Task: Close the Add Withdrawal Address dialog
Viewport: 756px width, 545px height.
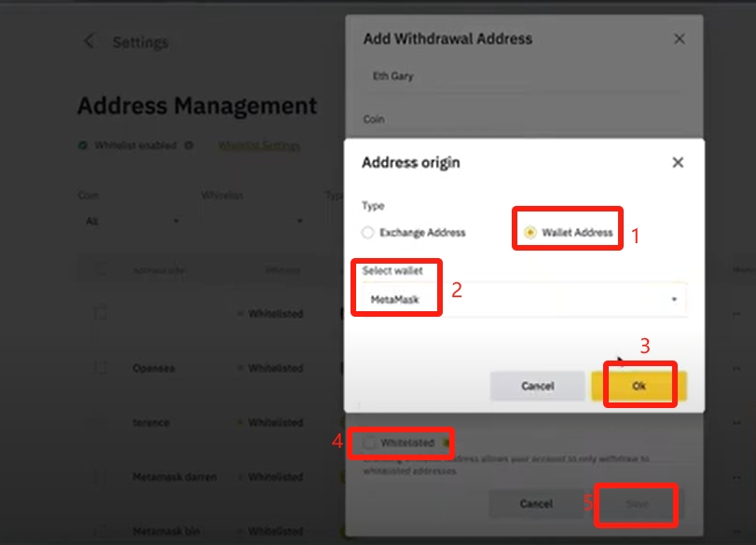Action: click(x=680, y=38)
